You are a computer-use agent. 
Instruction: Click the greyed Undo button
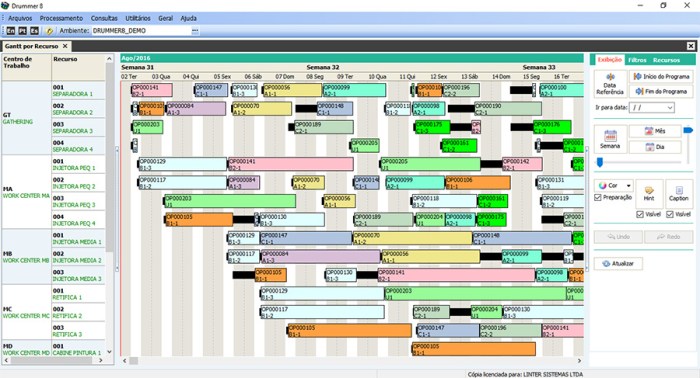618,237
